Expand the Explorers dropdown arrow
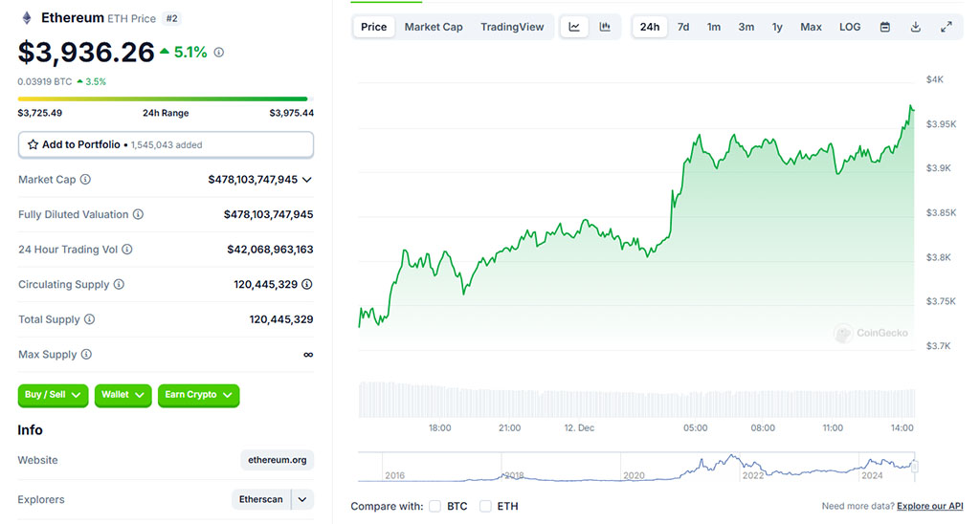980x524 pixels. click(302, 500)
